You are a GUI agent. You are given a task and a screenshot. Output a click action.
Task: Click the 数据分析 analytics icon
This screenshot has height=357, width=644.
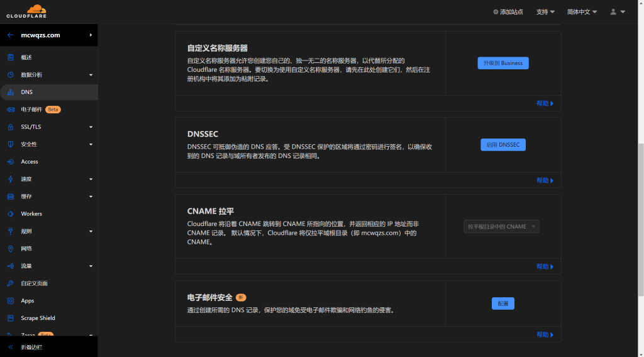[x=11, y=75]
